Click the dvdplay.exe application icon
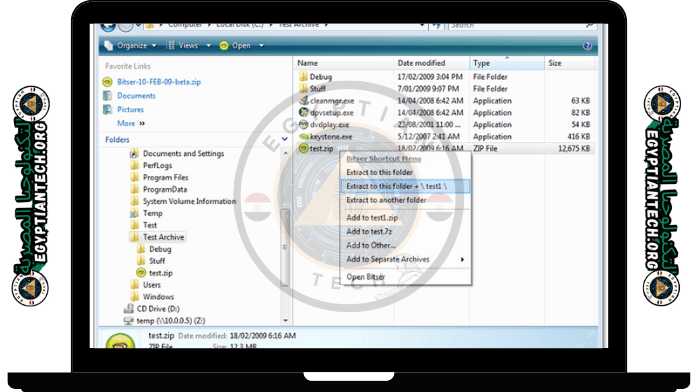698x392 pixels. (x=304, y=125)
